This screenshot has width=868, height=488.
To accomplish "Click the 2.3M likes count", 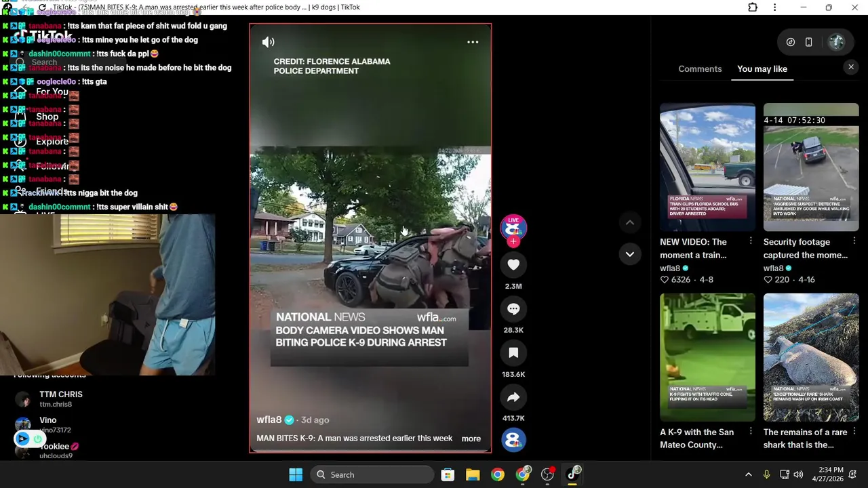I will point(513,286).
